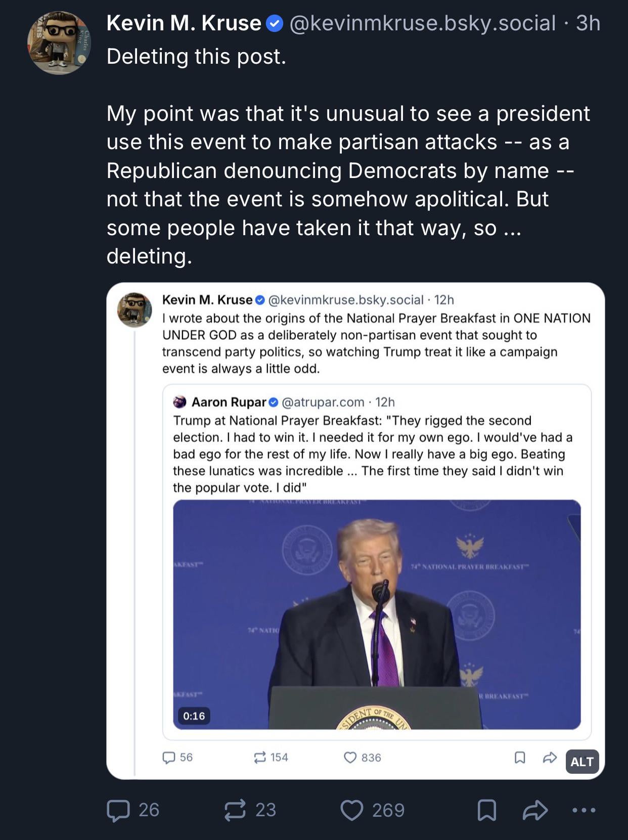Reply to the main post
Viewport: 628px width, 840px height.
coord(118,810)
